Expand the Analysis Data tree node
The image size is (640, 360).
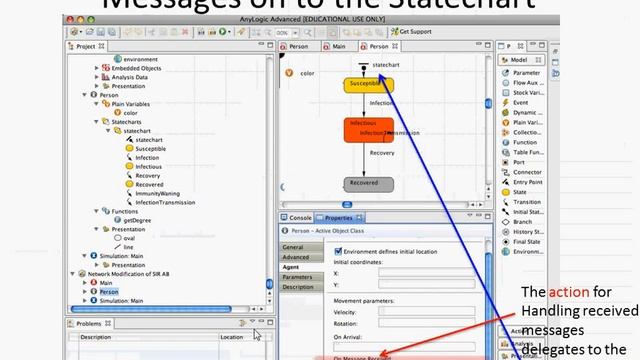coord(97,77)
